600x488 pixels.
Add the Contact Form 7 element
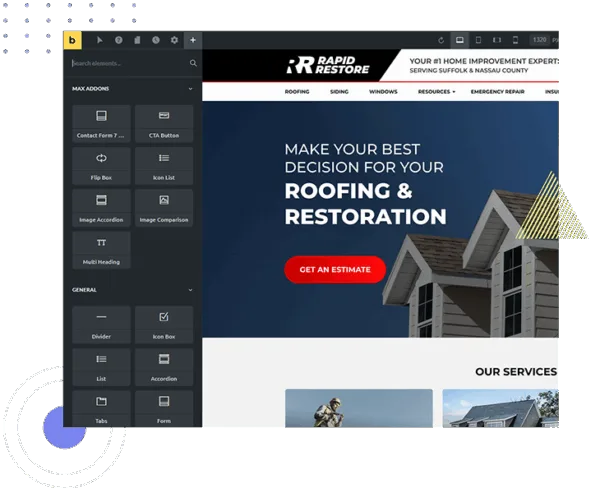[x=101, y=124]
